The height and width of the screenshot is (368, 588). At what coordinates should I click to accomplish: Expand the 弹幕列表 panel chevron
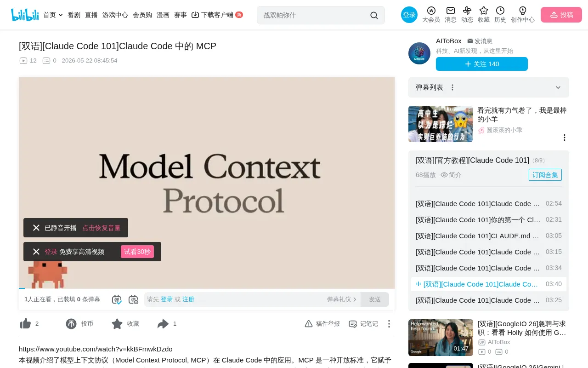(558, 87)
